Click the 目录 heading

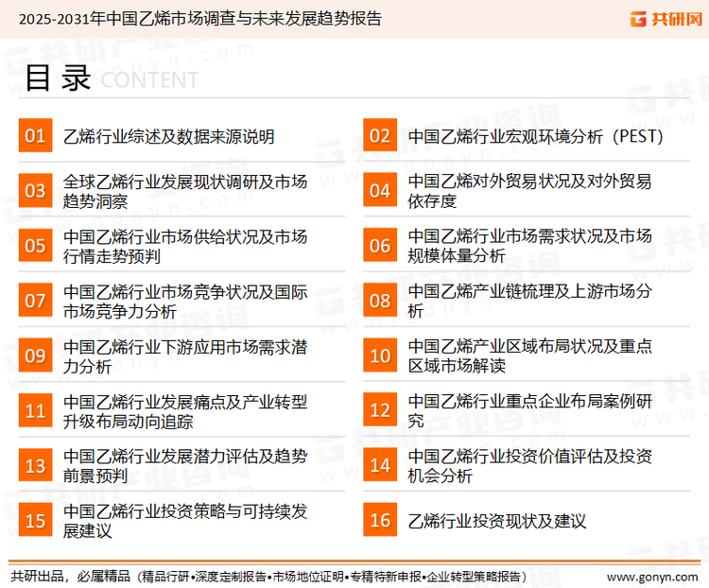click(x=58, y=78)
